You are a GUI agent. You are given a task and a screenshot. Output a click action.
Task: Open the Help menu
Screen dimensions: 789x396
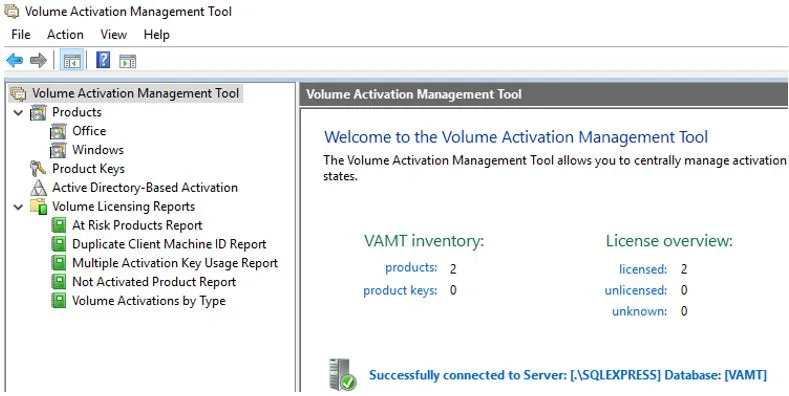coord(156,35)
